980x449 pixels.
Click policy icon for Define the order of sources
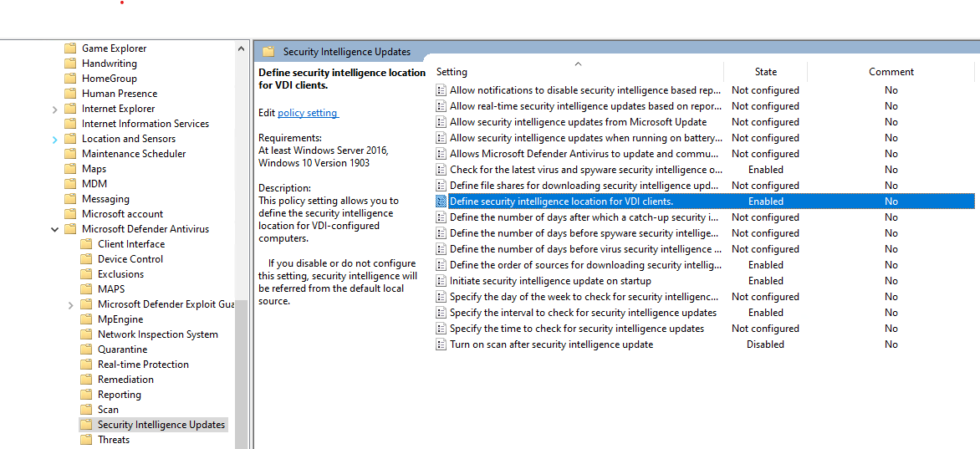click(442, 264)
